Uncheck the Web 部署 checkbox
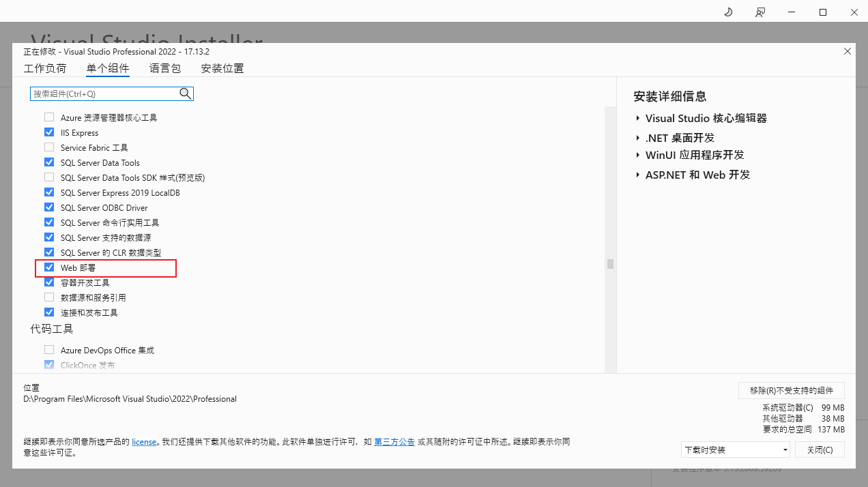The image size is (868, 487). pyautogui.click(x=49, y=267)
